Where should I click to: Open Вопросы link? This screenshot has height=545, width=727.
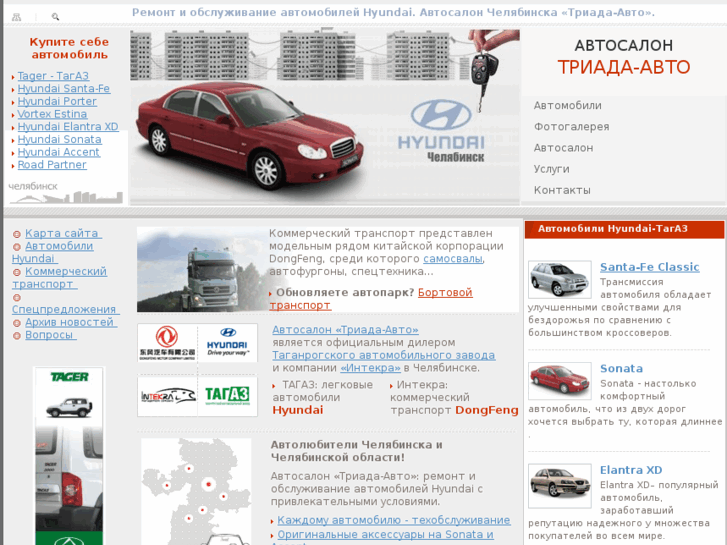point(50,335)
